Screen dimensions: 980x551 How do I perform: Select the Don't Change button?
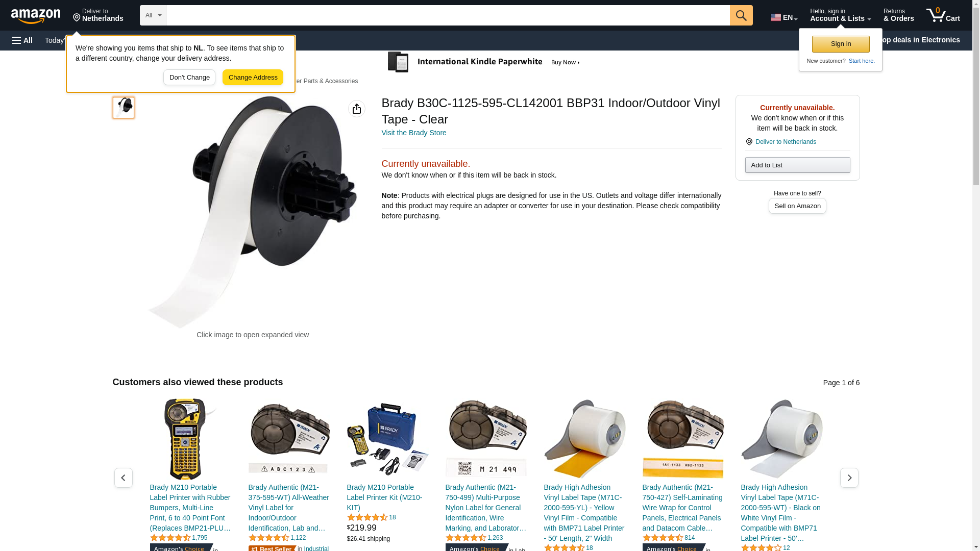coord(189,78)
